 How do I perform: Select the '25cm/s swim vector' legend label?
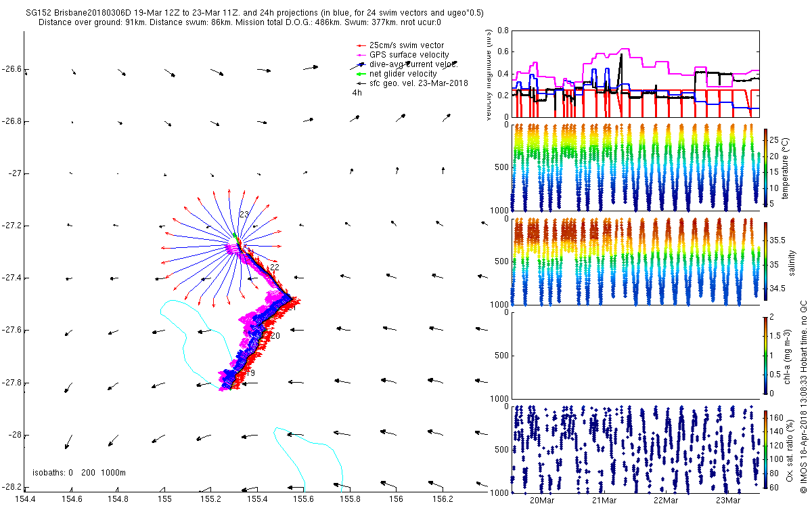407,45
